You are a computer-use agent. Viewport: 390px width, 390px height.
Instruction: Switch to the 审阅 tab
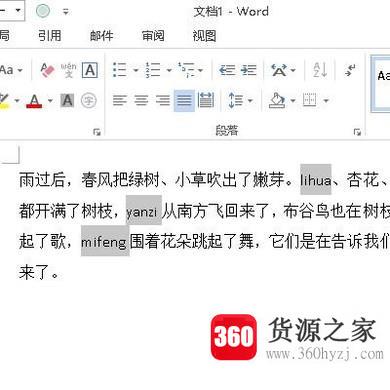pos(153,35)
